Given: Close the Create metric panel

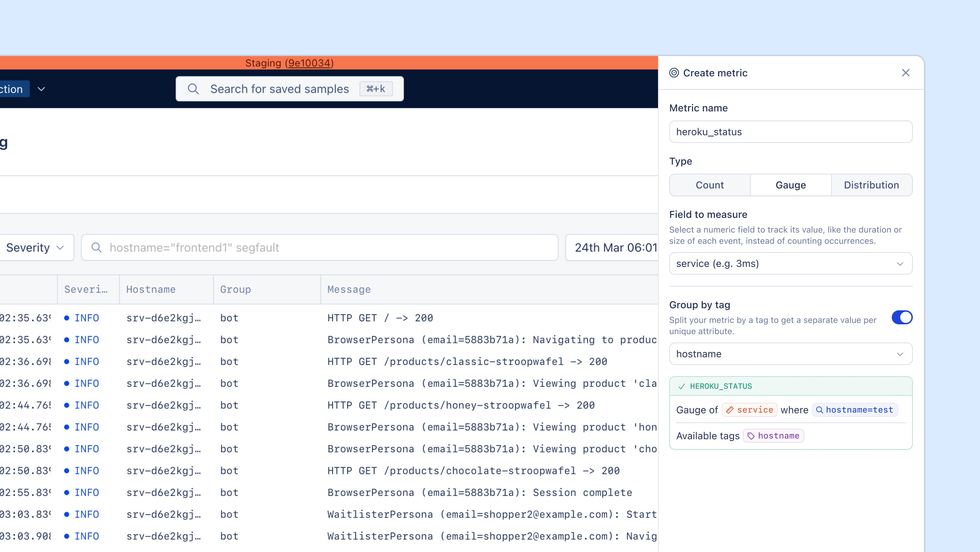Looking at the screenshot, I should (x=905, y=73).
